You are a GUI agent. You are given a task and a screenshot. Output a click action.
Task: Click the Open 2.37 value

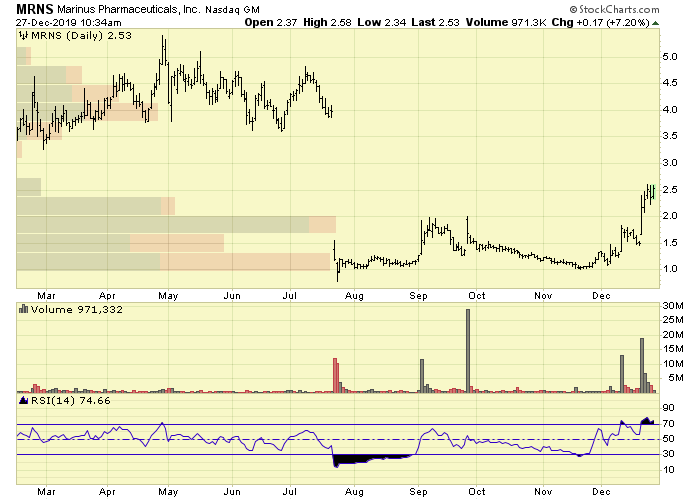(271, 22)
